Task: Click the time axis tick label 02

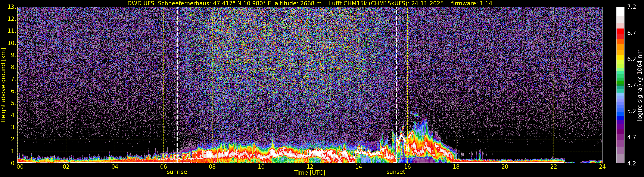Action: point(66,167)
